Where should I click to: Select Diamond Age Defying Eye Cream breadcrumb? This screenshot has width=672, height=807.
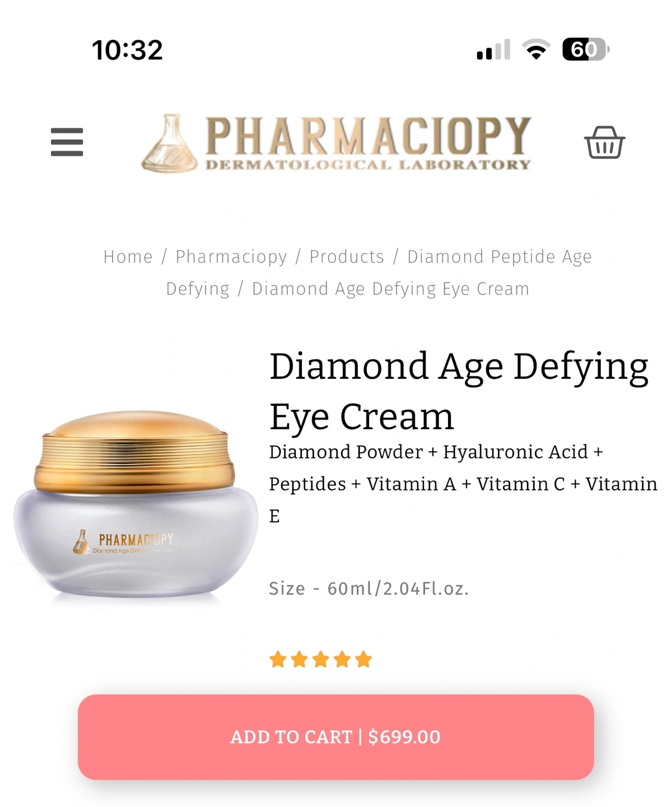pyautogui.click(x=390, y=289)
